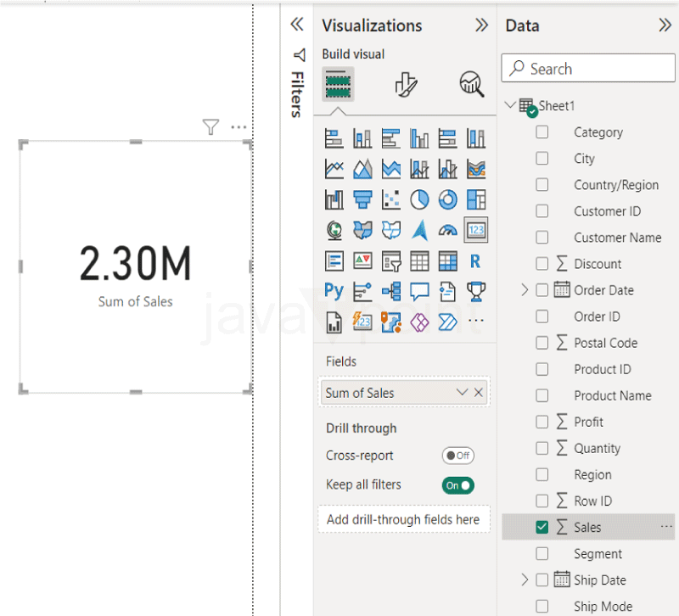Select the Python visual
The height and width of the screenshot is (616, 679).
pos(334,291)
